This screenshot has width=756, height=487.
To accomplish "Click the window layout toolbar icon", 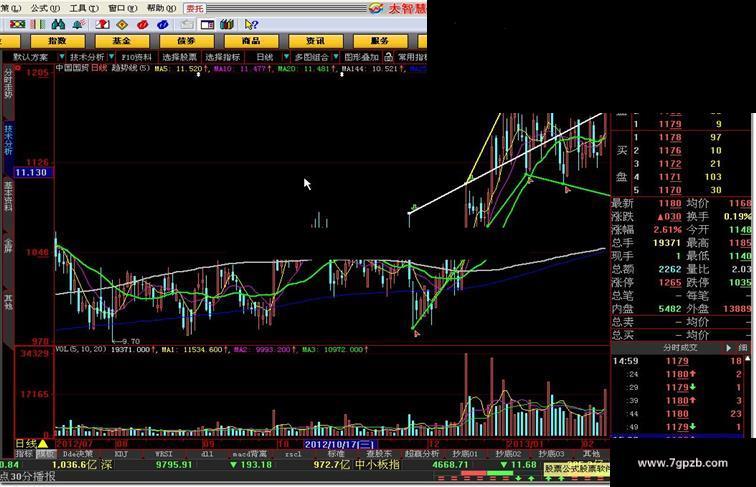I will 207,24.
